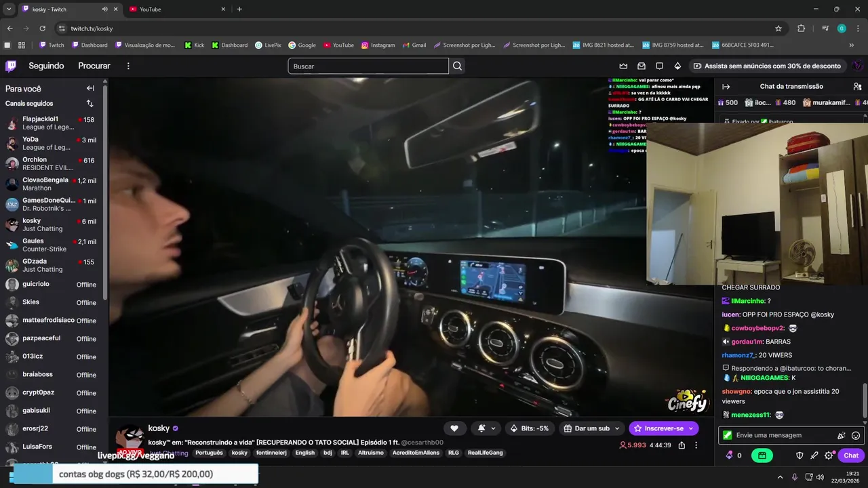This screenshot has height=488, width=868.
Task: Open Get Bits diamond icon in top bar
Action: point(677,66)
